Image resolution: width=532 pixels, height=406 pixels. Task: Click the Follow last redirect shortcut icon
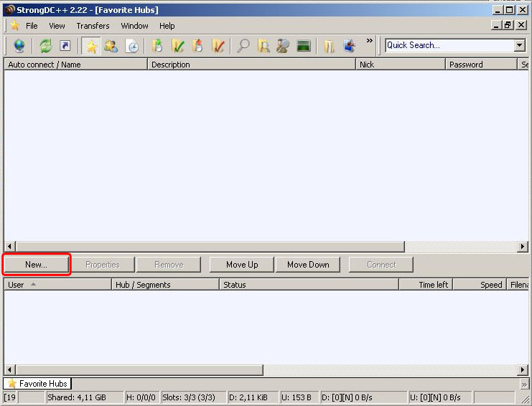pos(65,46)
